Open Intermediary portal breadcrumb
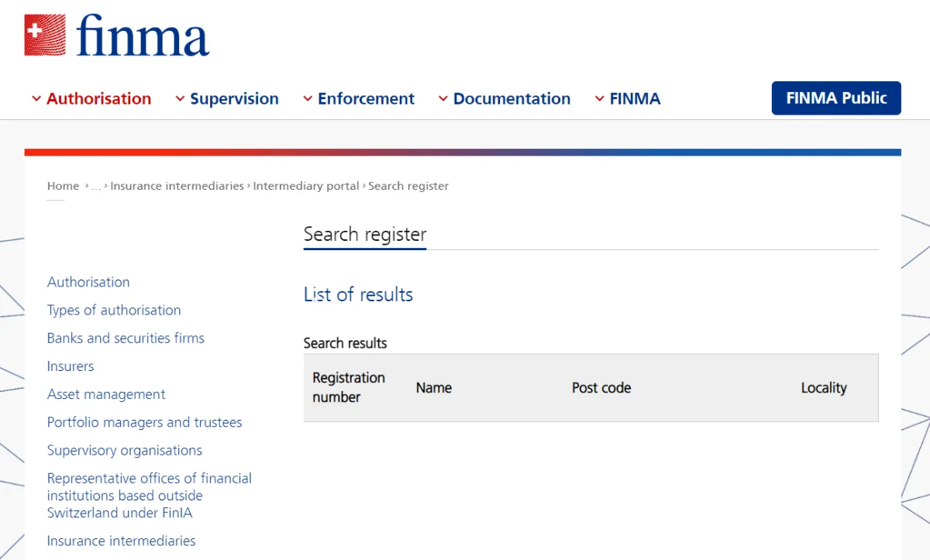 click(306, 186)
